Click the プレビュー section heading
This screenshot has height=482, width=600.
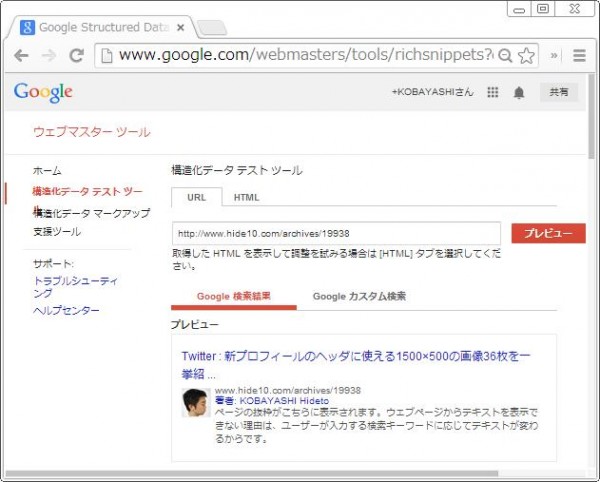(195, 324)
